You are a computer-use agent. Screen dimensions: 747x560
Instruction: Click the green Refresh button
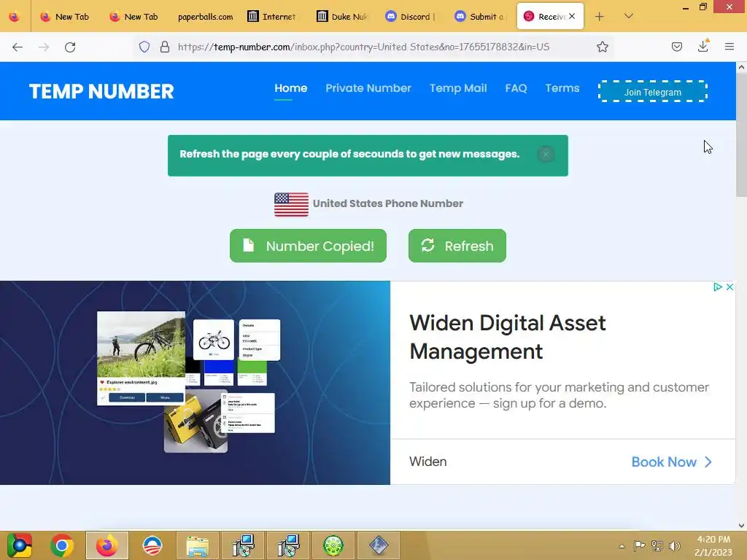[457, 246]
